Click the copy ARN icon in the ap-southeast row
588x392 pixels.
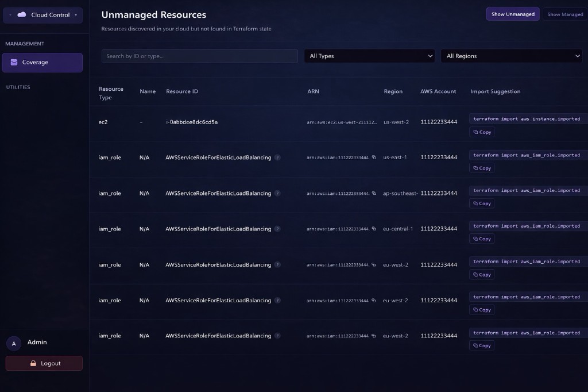coord(374,193)
